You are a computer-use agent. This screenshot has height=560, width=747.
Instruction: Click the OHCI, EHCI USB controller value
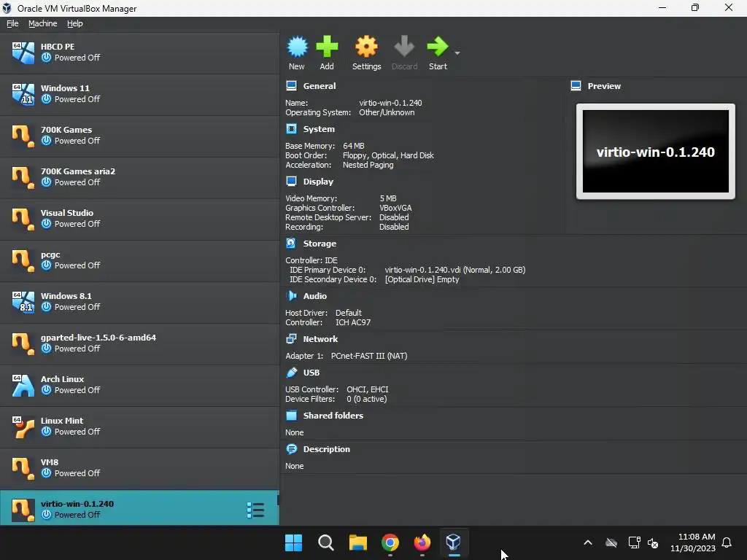(x=368, y=389)
